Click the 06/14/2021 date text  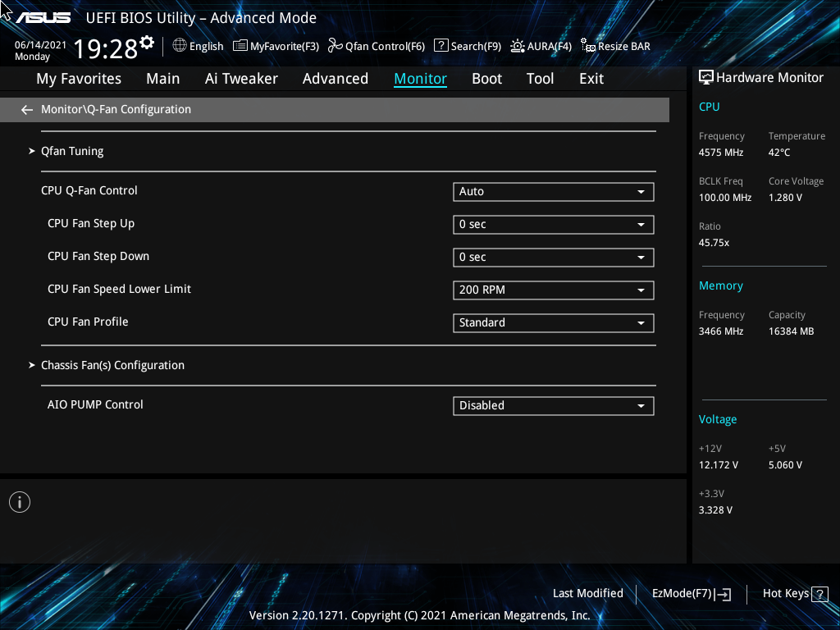tap(41, 45)
